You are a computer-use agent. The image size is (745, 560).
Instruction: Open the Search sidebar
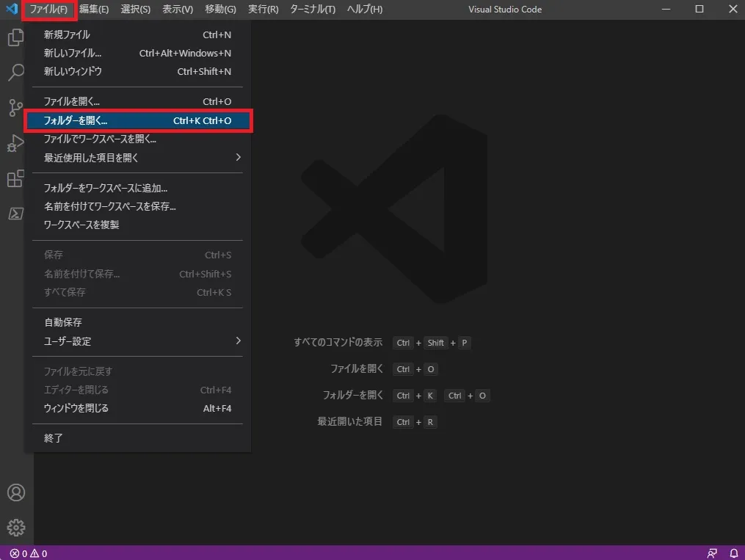(16, 72)
